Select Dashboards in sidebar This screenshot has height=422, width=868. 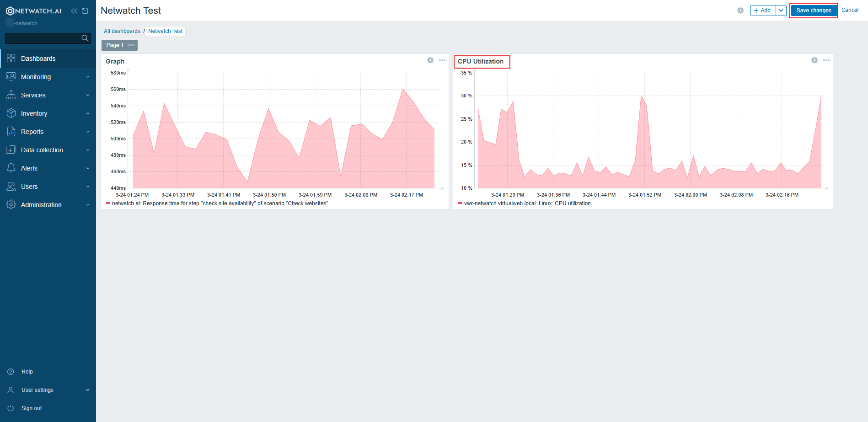pos(38,59)
